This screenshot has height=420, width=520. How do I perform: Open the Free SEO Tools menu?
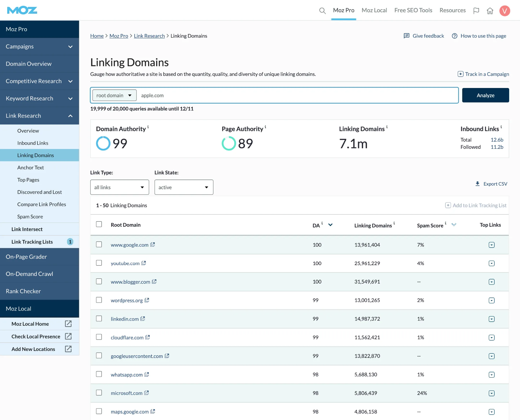[x=413, y=10]
